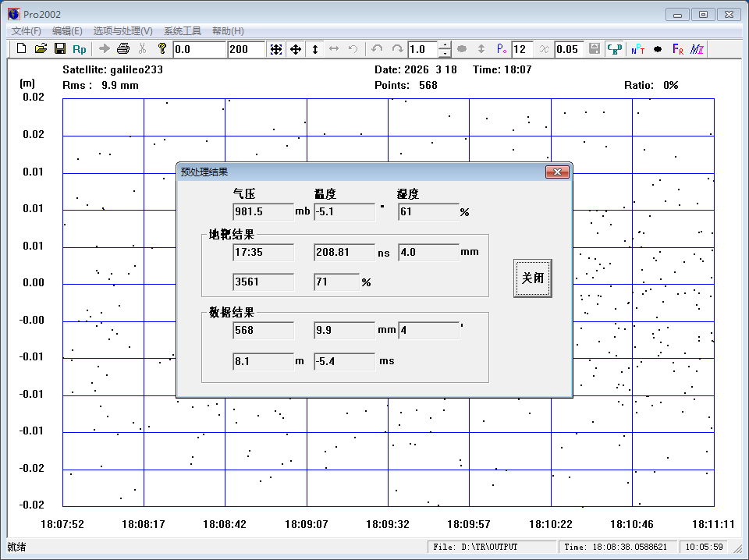Image resolution: width=749 pixels, height=560 pixels.
Task: Close the 预处理结果 dialog with red X
Action: coord(556,172)
